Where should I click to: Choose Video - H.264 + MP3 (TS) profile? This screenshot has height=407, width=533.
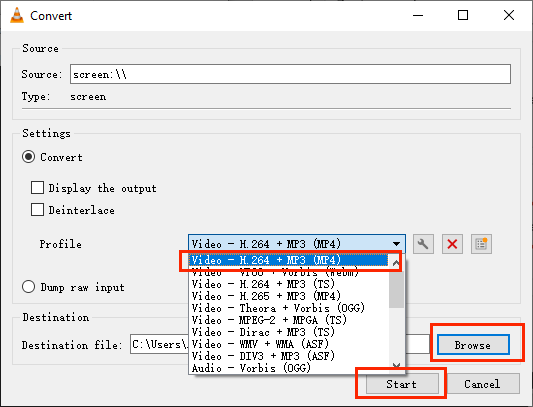289,284
